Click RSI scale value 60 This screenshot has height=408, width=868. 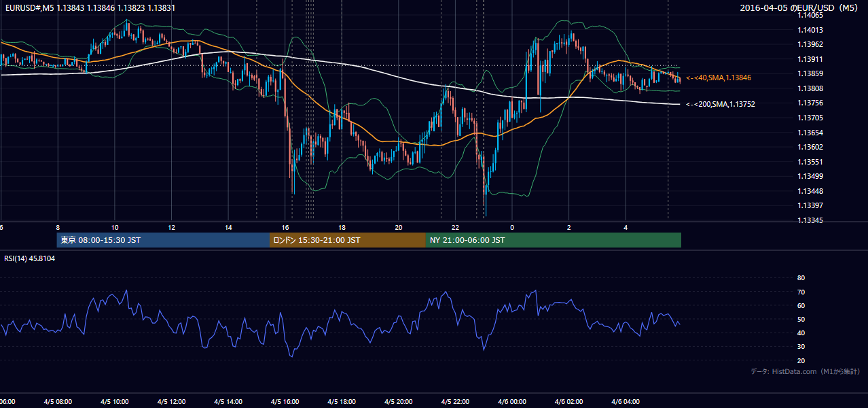tap(801, 305)
